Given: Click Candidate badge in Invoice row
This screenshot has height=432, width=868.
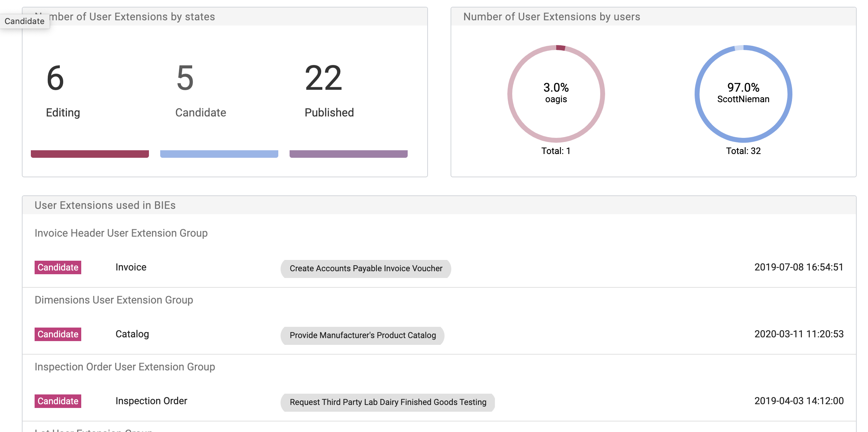Looking at the screenshot, I should (x=58, y=267).
